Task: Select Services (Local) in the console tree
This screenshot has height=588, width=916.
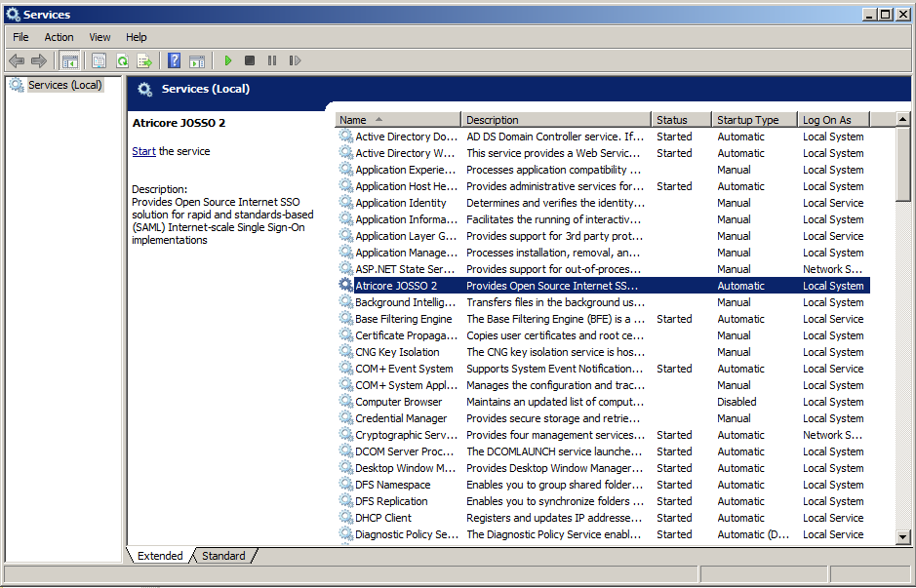Action: (x=64, y=85)
